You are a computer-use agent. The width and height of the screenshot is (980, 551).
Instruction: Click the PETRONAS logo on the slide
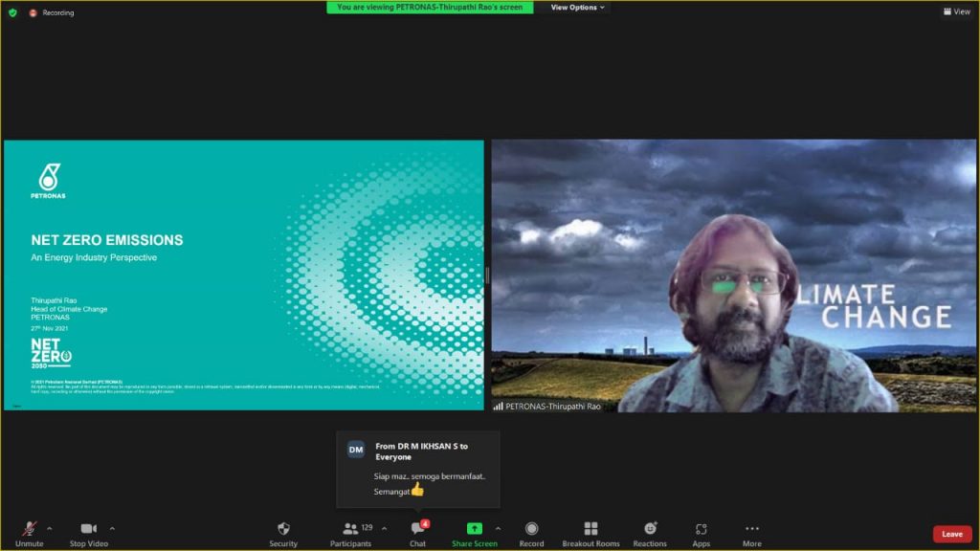49,181
